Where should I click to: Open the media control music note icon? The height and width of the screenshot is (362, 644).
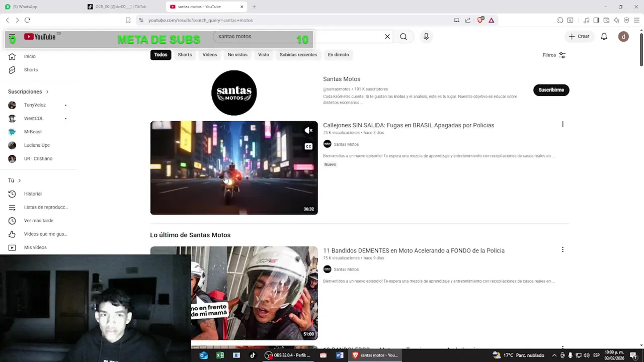coord(586,20)
